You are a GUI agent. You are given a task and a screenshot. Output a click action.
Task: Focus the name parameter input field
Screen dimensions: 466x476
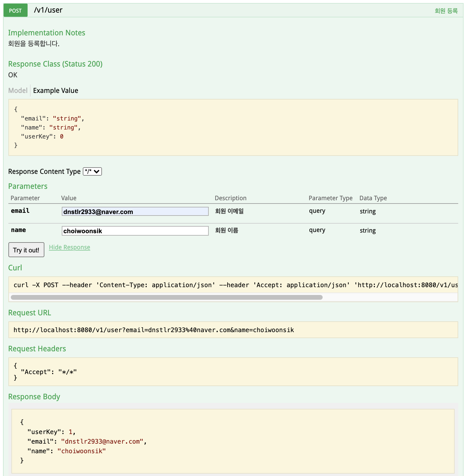pyautogui.click(x=135, y=231)
